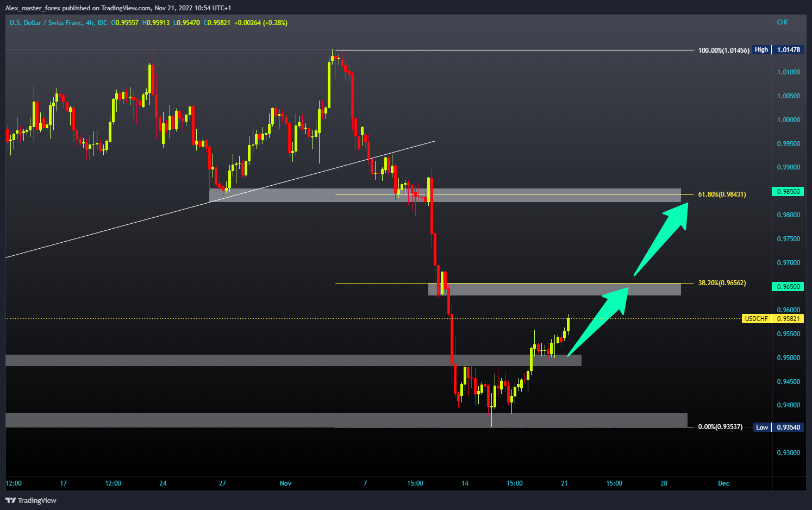Click the 0.95000 price axis label
The image size is (812, 510).
coord(788,357)
